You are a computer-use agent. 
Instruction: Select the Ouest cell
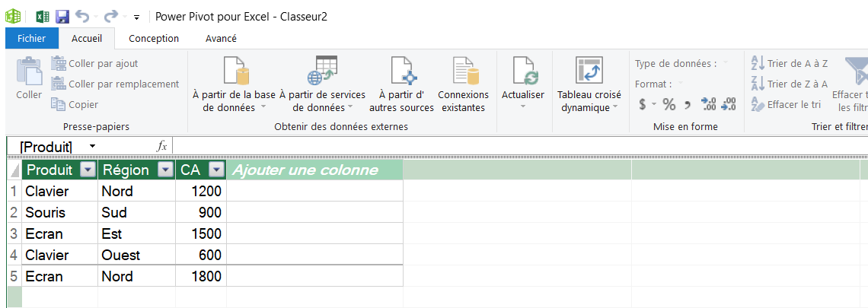pyautogui.click(x=137, y=255)
